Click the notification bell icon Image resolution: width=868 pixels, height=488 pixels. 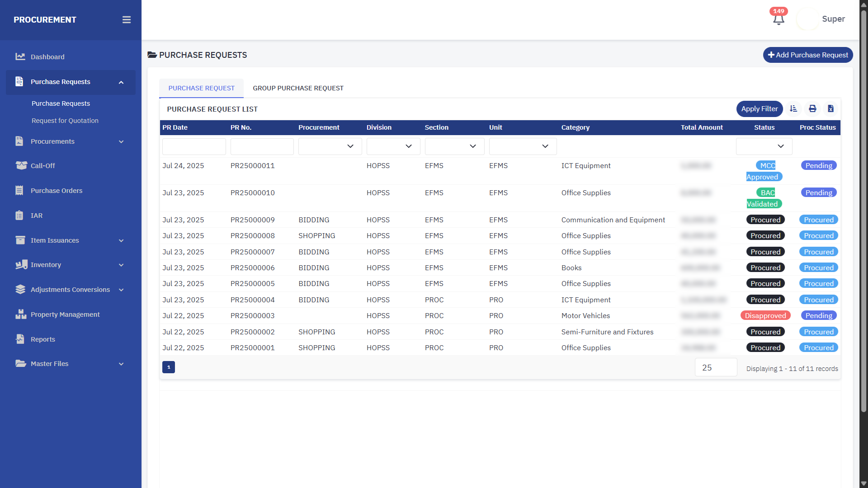click(x=778, y=19)
